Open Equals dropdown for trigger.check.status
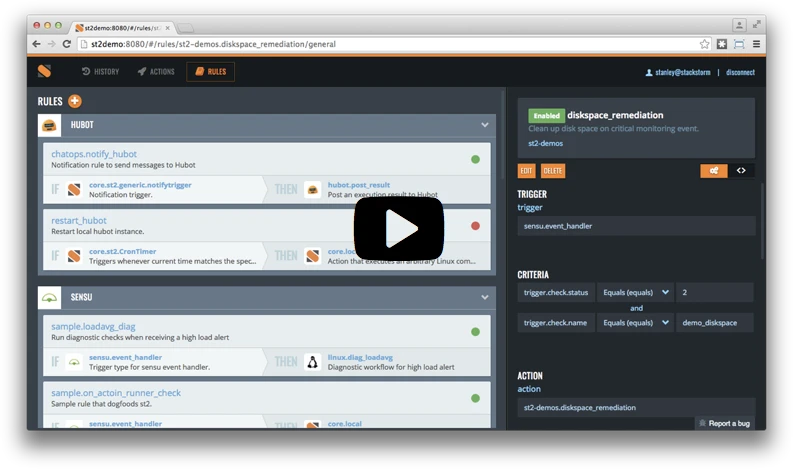 click(x=635, y=292)
